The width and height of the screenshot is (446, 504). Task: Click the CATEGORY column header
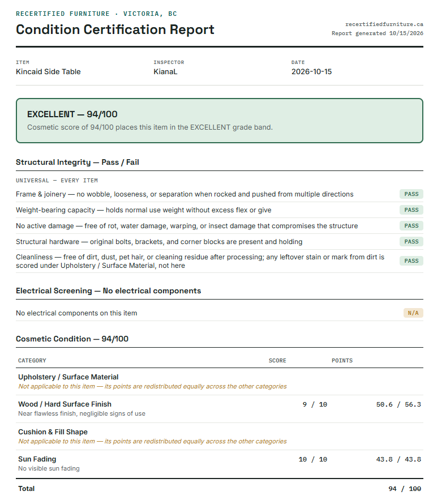click(x=32, y=361)
